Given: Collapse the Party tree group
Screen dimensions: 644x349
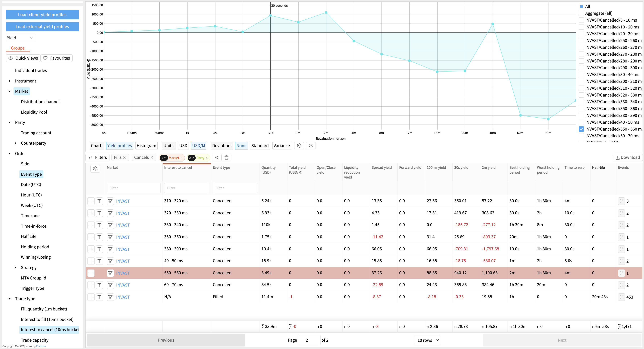Looking at the screenshot, I should pyautogui.click(x=10, y=122).
